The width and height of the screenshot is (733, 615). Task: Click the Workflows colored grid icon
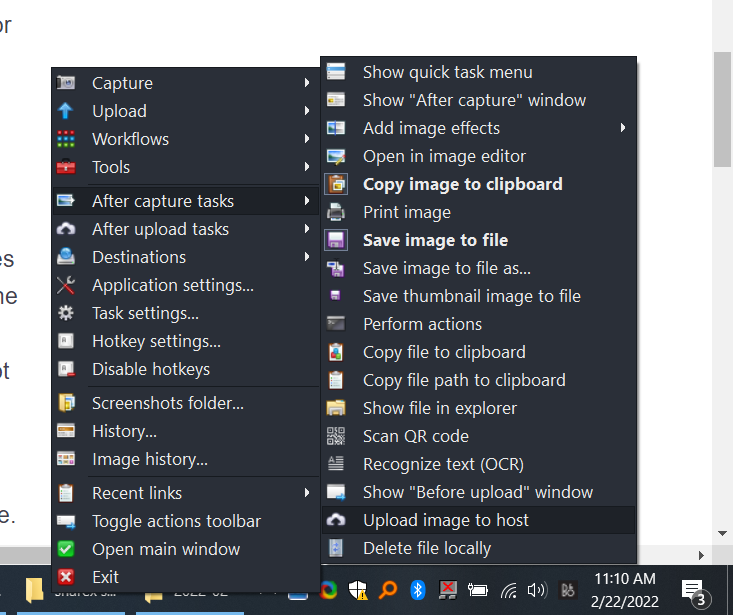(66, 139)
